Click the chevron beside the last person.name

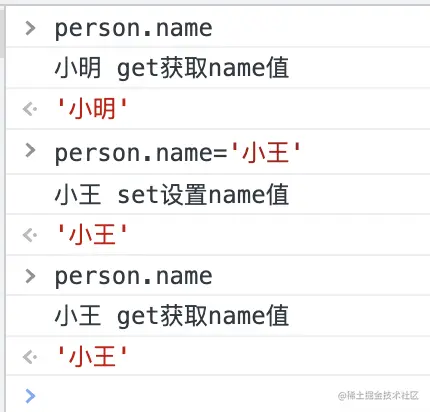tap(30, 276)
